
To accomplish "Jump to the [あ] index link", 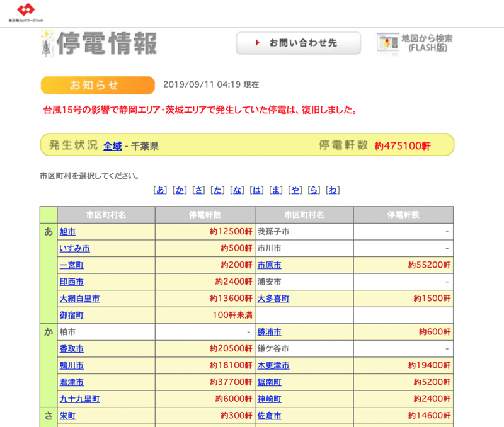I will click(x=161, y=190).
